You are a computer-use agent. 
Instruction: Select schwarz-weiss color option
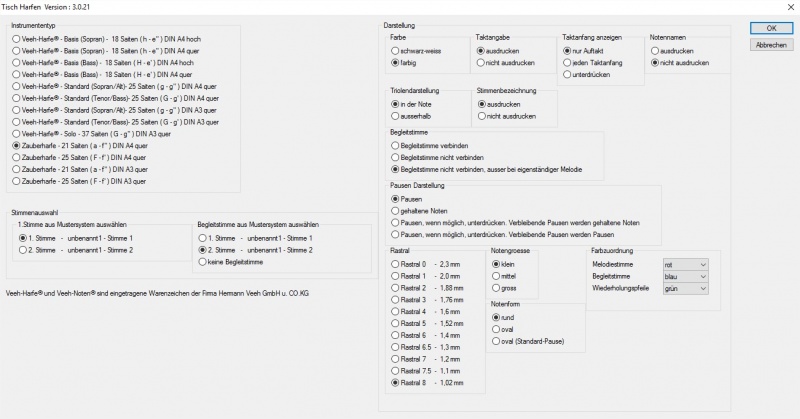[395, 49]
